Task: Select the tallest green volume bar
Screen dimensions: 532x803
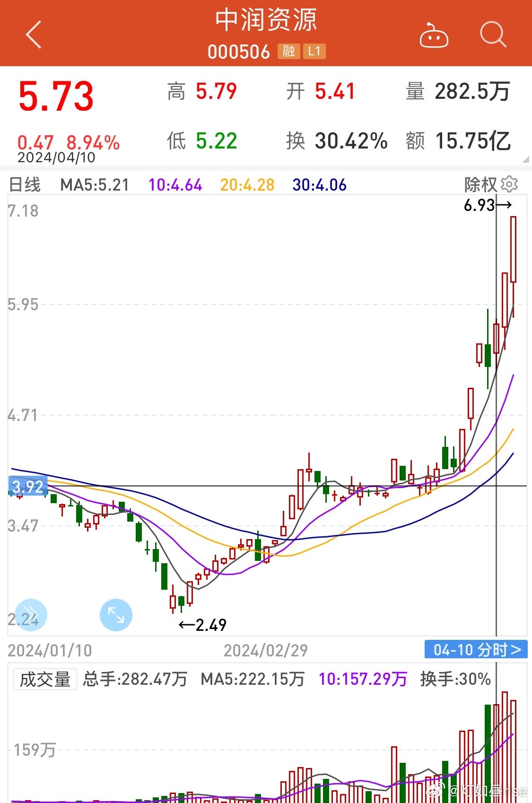Action: (488, 753)
